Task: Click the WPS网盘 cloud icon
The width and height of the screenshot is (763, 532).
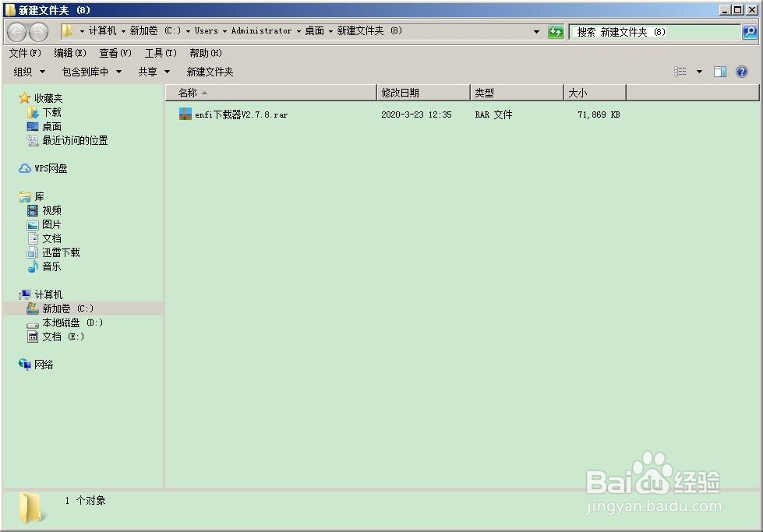Action: (x=25, y=169)
